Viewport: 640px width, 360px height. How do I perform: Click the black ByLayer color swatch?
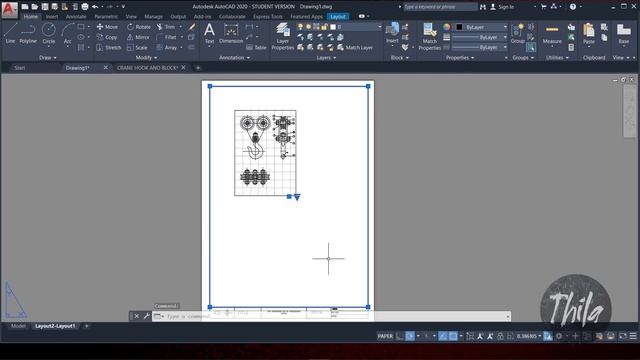(x=459, y=27)
